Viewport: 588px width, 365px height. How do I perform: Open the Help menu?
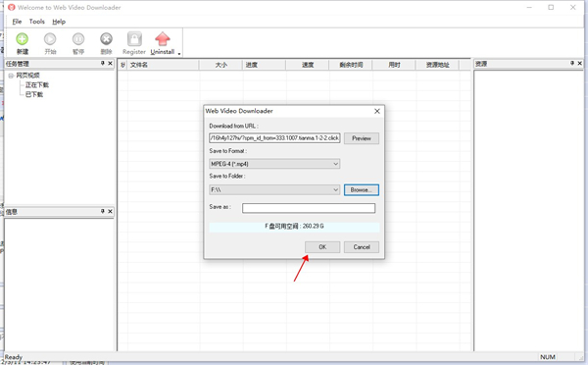pyautogui.click(x=59, y=22)
